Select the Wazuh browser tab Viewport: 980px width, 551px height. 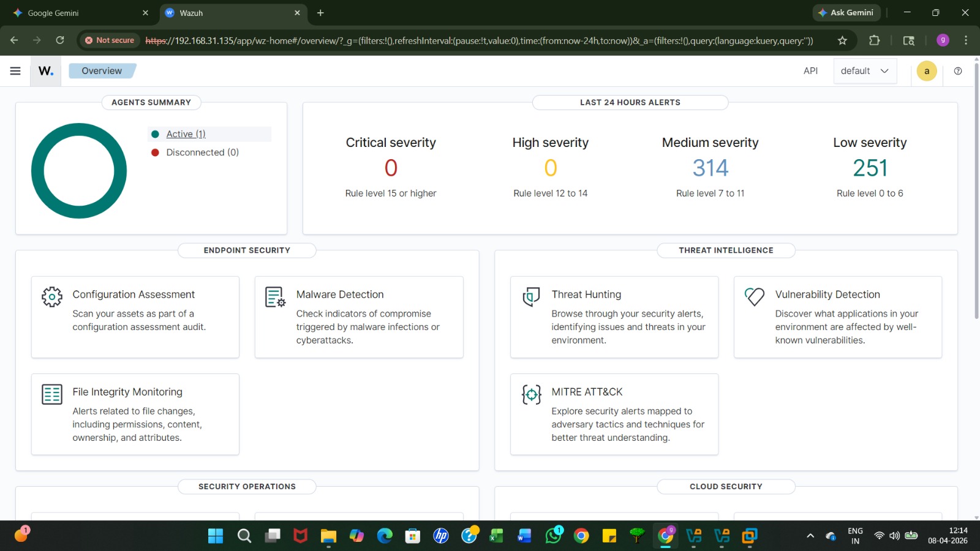[233, 13]
